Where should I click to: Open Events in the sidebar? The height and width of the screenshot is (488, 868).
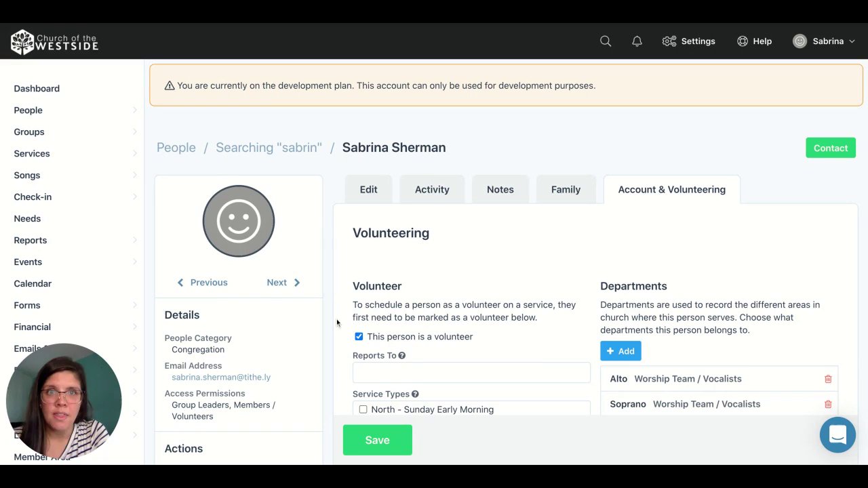point(28,262)
